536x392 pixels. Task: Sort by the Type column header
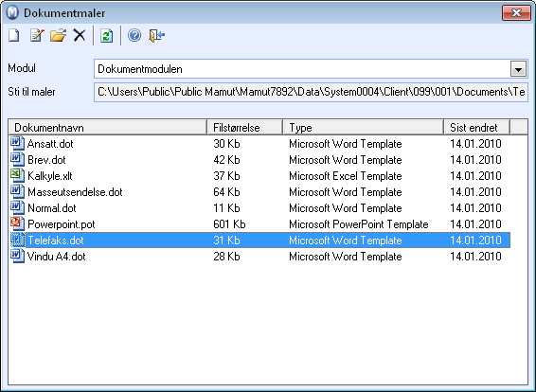click(363, 128)
